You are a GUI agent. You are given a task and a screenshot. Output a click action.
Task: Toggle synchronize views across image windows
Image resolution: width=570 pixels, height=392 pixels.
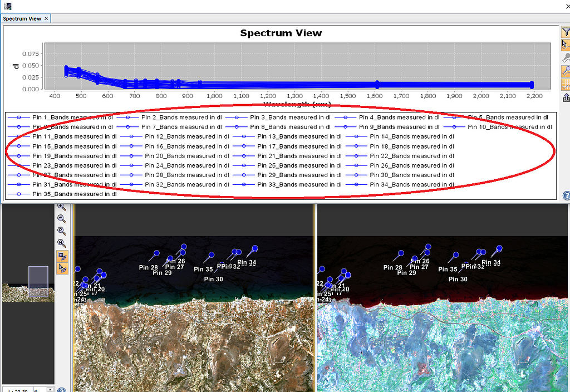[62, 256]
